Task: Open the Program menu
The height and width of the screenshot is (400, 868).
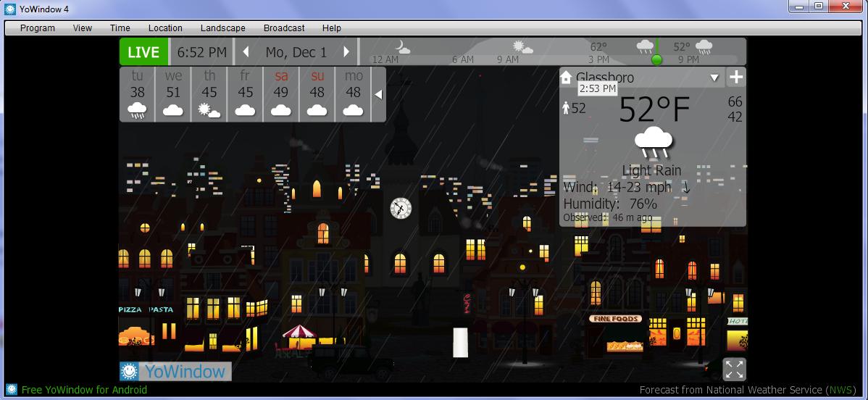Action: pyautogui.click(x=38, y=28)
